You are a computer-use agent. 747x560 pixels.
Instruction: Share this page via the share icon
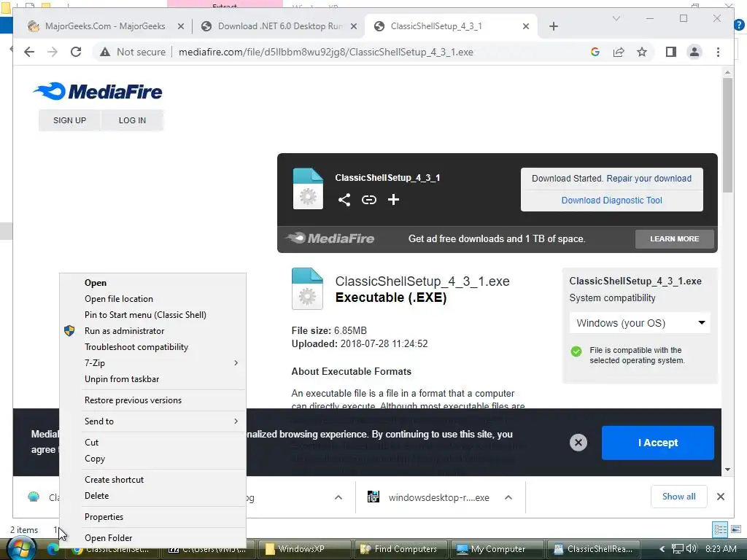[619, 52]
